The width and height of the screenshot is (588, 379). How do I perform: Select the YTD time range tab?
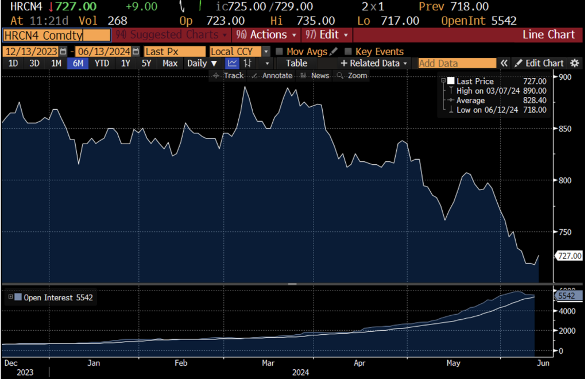(102, 63)
